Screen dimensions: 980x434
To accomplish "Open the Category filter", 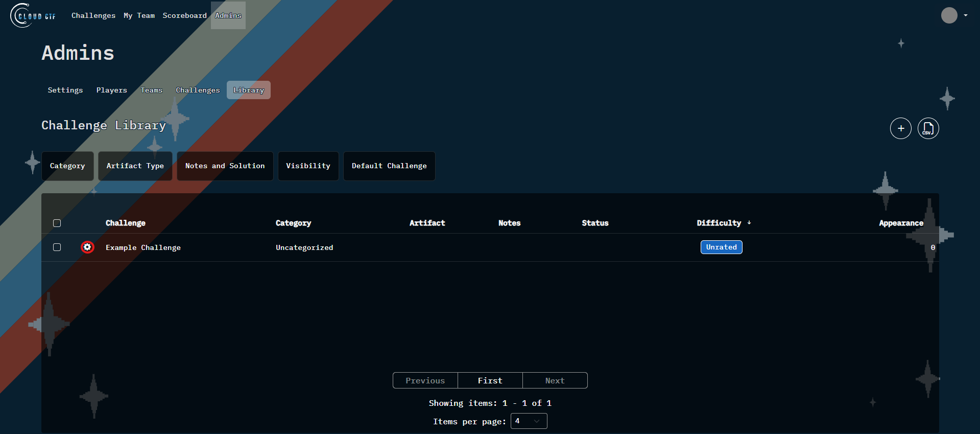I will pyautogui.click(x=67, y=166).
